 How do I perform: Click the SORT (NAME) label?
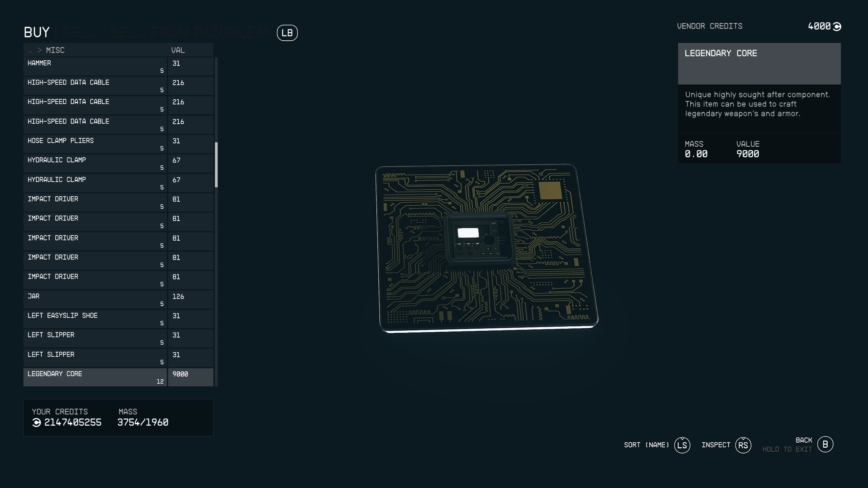coord(646,445)
